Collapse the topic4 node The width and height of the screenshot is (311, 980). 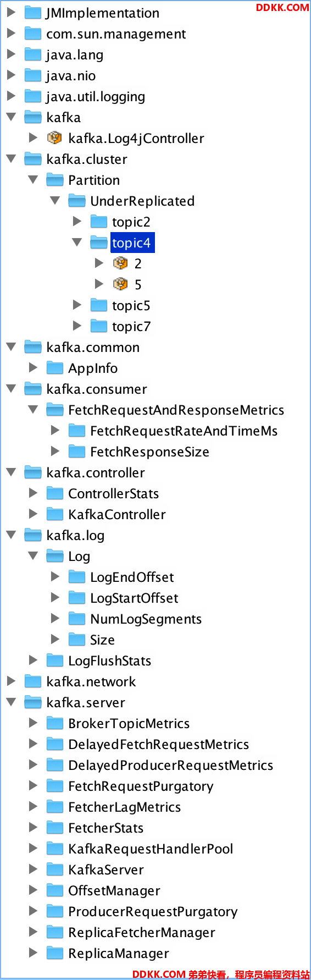(77, 242)
